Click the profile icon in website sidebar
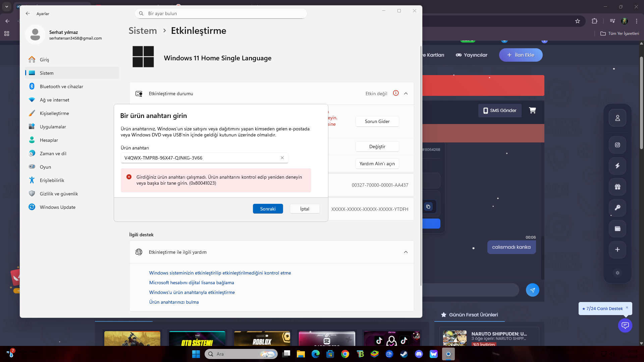 tap(617, 118)
